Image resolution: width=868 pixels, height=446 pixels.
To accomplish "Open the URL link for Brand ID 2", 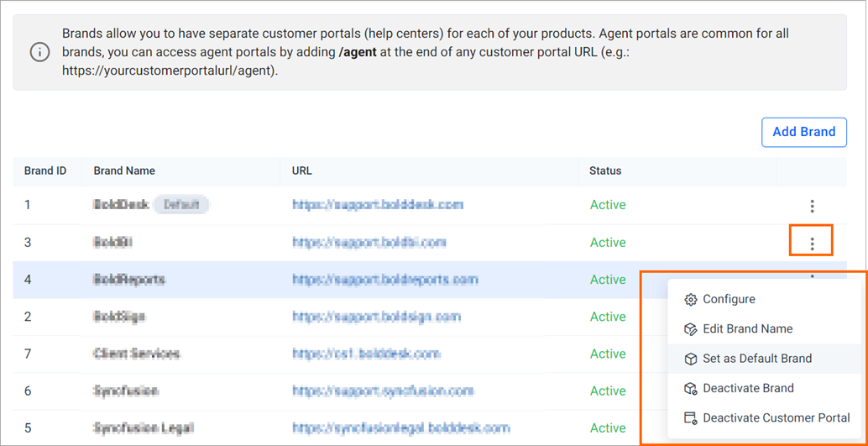I will (x=376, y=317).
